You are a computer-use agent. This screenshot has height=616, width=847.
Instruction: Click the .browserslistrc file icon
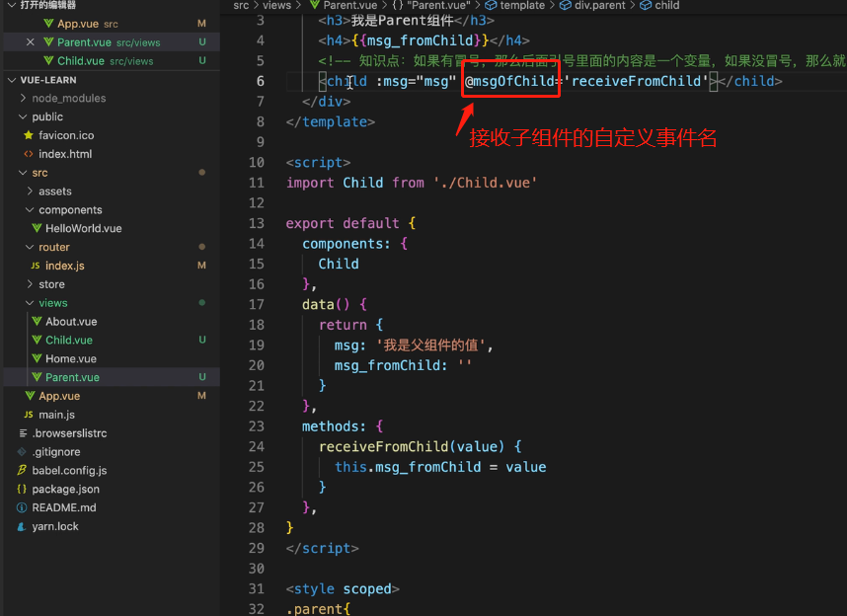(x=22, y=433)
